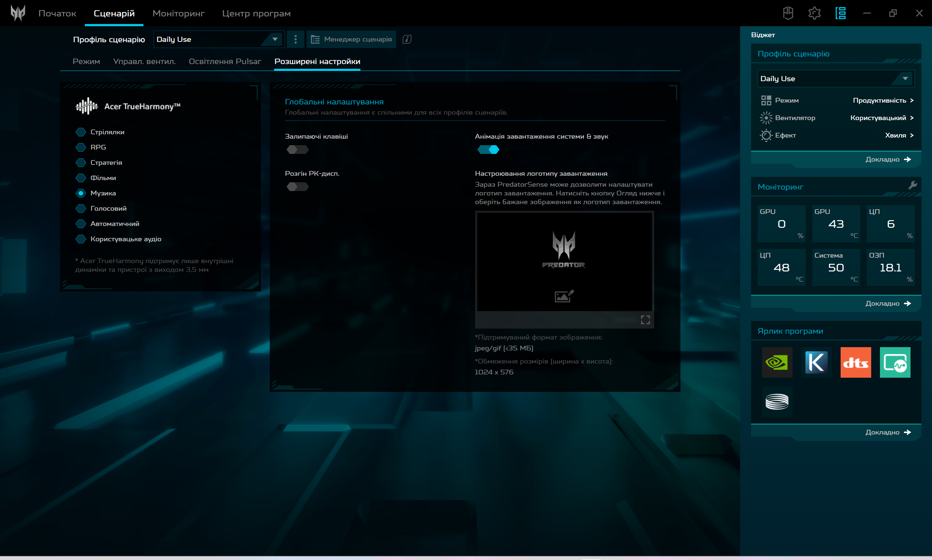Click the wrench icon in Моніторинг widget

912,185
